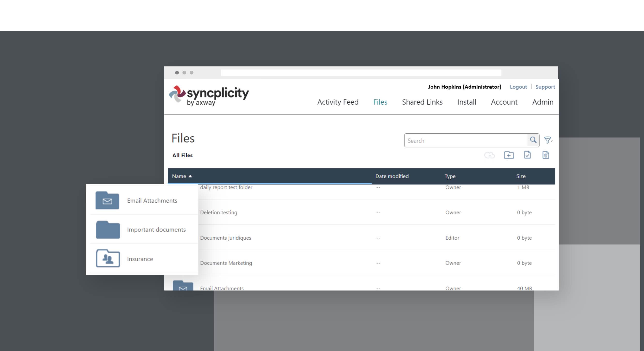Go to the Install tab
The image size is (644, 351).
(x=466, y=102)
